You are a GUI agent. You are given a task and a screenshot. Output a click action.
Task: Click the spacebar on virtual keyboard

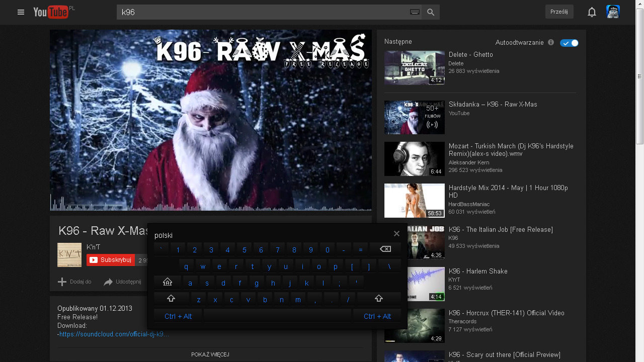(278, 316)
